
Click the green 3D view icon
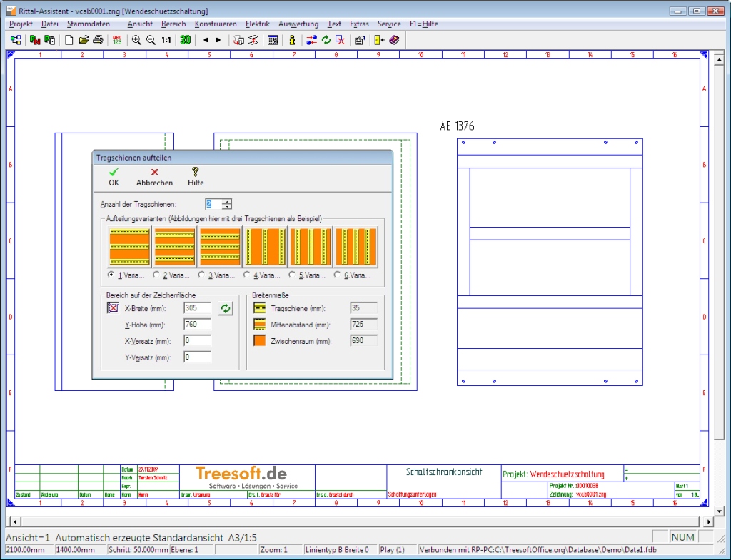(x=185, y=40)
